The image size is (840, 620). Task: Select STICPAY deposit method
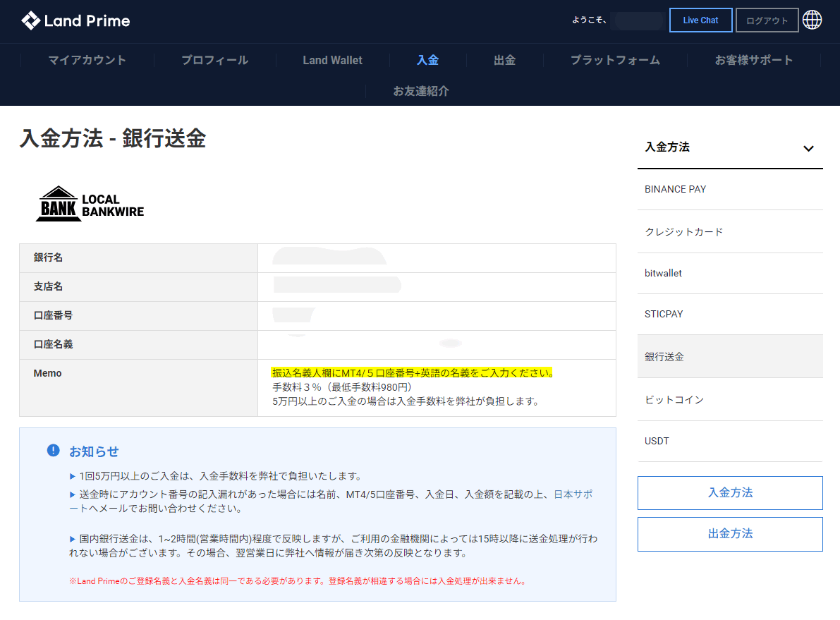(730, 314)
